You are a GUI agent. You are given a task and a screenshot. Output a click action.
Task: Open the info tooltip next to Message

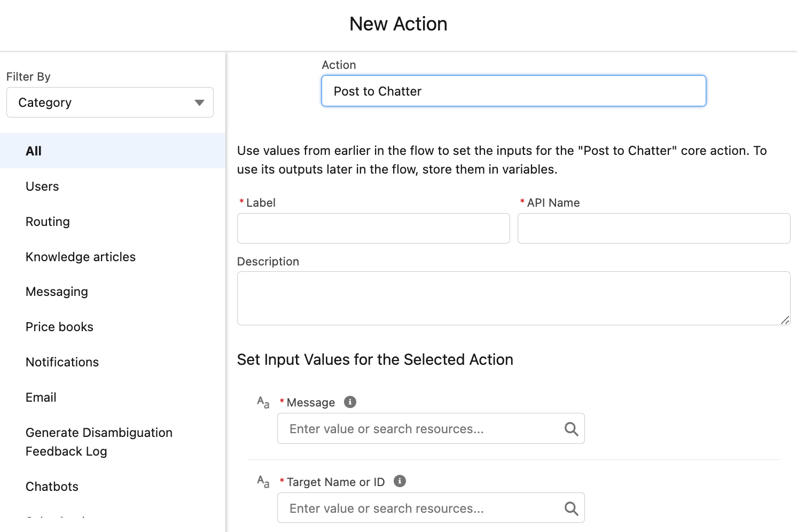pyautogui.click(x=350, y=402)
